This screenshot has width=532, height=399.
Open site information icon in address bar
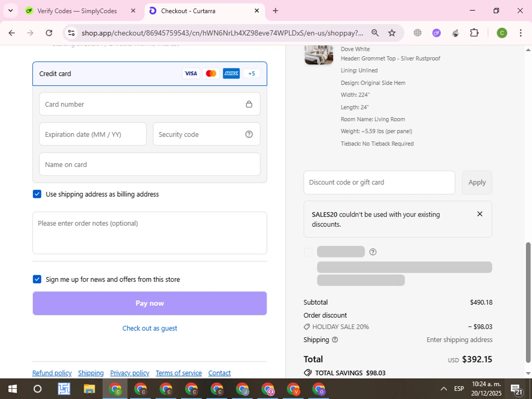coord(71,33)
